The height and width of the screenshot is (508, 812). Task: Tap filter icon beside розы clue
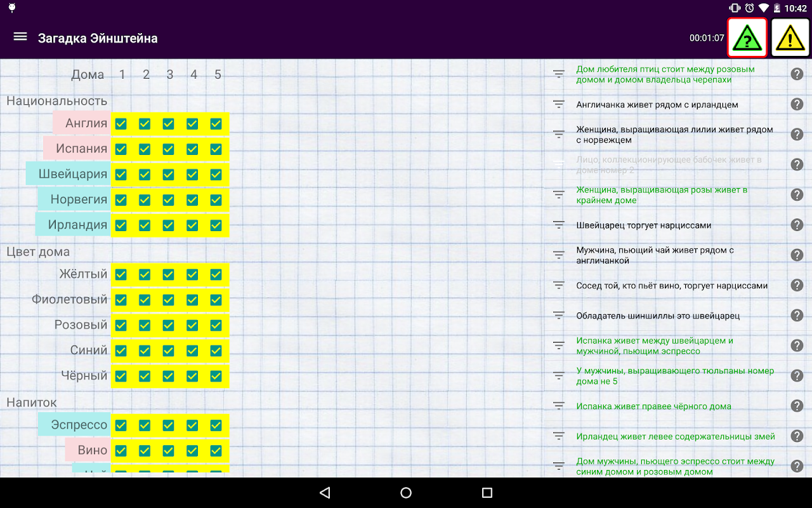click(x=558, y=195)
